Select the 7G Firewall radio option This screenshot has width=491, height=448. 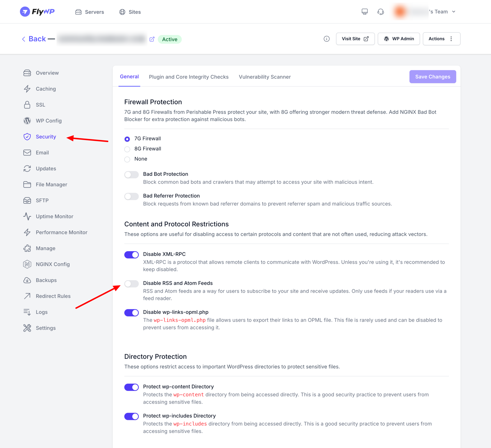tap(127, 139)
